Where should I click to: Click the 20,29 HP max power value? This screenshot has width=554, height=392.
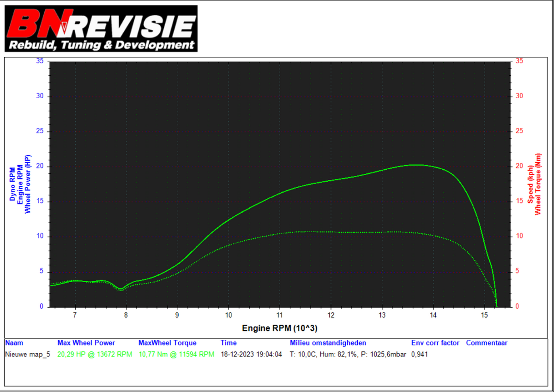pyautogui.click(x=95, y=355)
